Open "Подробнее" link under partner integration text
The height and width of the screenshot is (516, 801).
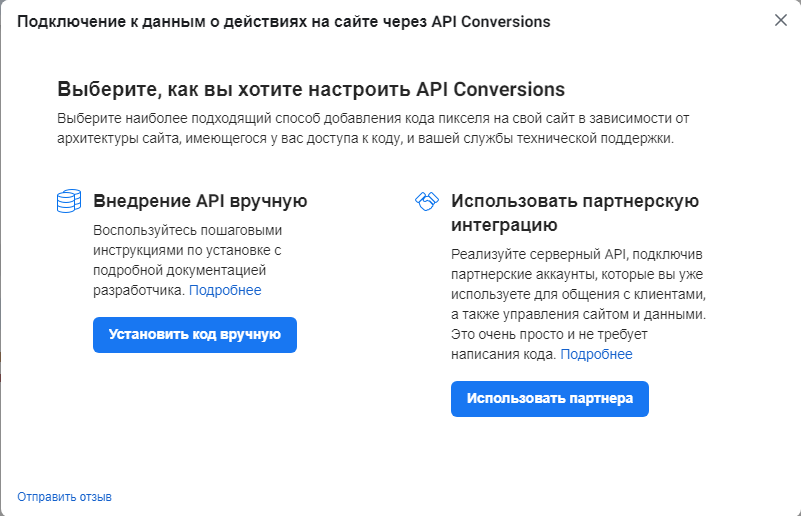(596, 354)
